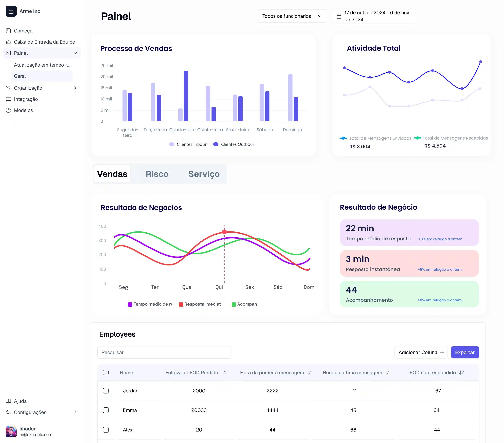Collapse the Painel sidebar section
Viewport: 504px width, 443px height.
[75, 53]
